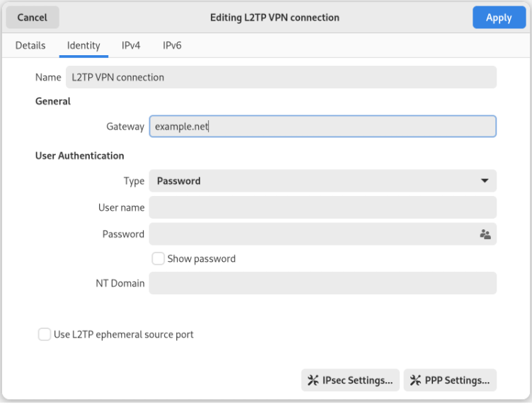Open the IPv4 tab
The width and height of the screenshot is (532, 404).
point(131,45)
